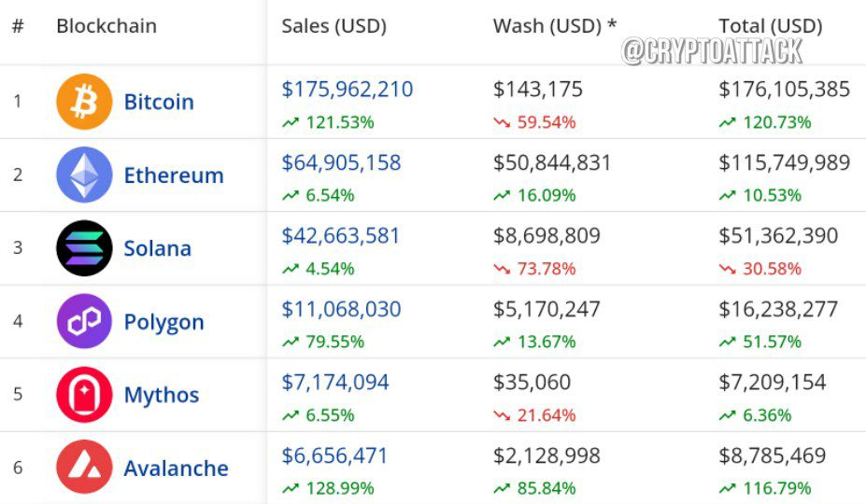Sort by Total (USD) column header
This screenshot has height=504, width=866.
coord(771,26)
